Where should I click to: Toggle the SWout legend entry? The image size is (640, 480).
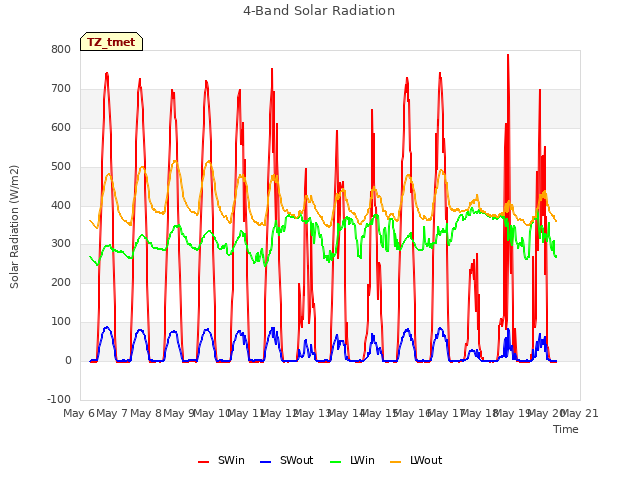tap(287, 460)
